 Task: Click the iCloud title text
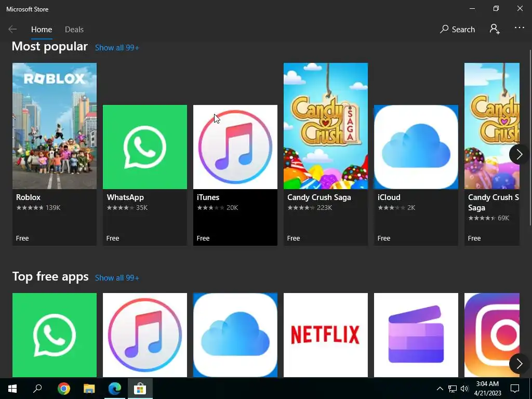(x=389, y=197)
